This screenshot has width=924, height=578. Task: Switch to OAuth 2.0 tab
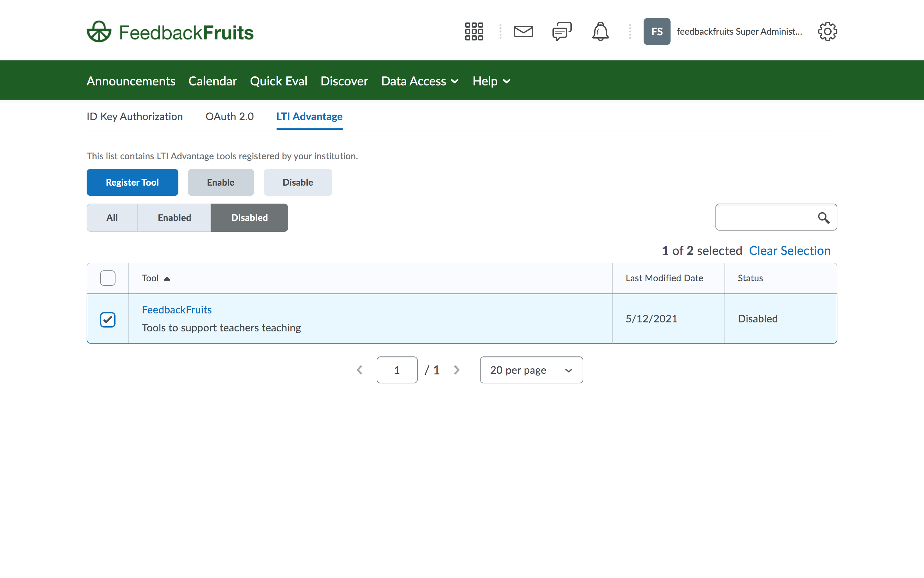[229, 116]
